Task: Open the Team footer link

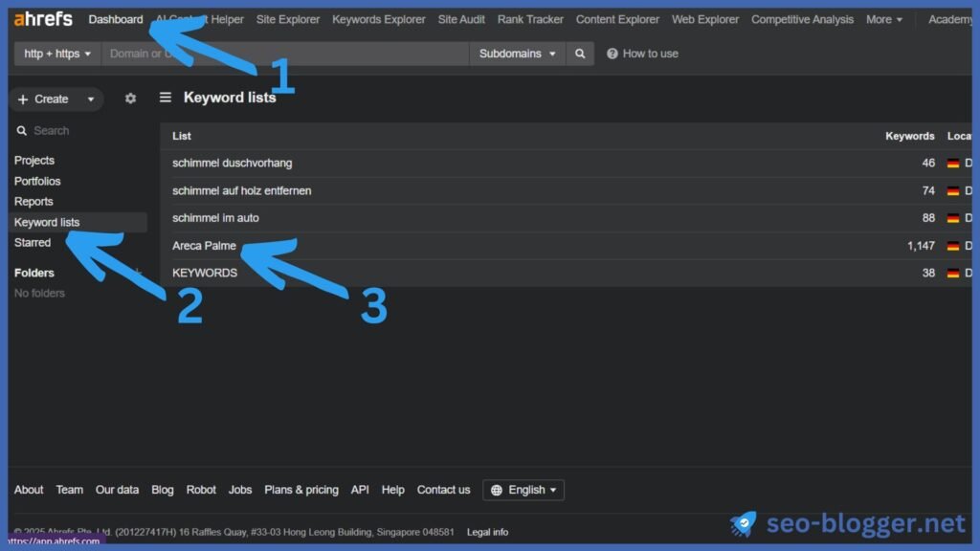Action: click(x=69, y=491)
